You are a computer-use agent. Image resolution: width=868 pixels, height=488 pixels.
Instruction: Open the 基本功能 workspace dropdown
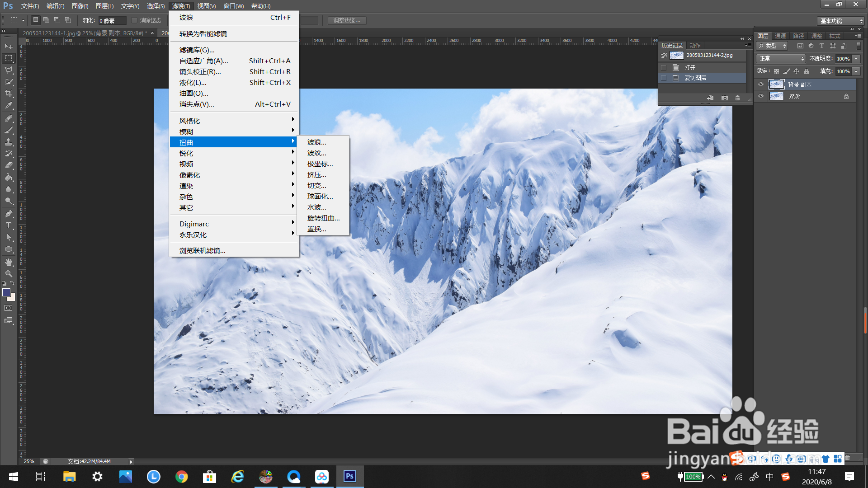click(x=841, y=21)
